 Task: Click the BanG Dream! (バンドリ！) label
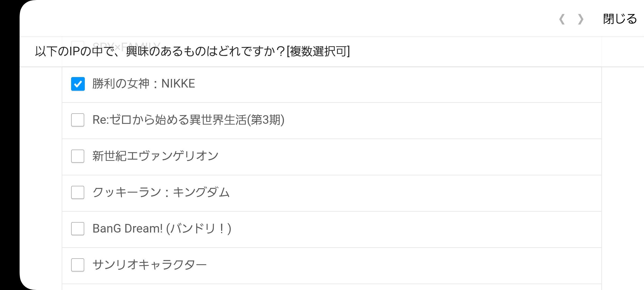tap(162, 229)
